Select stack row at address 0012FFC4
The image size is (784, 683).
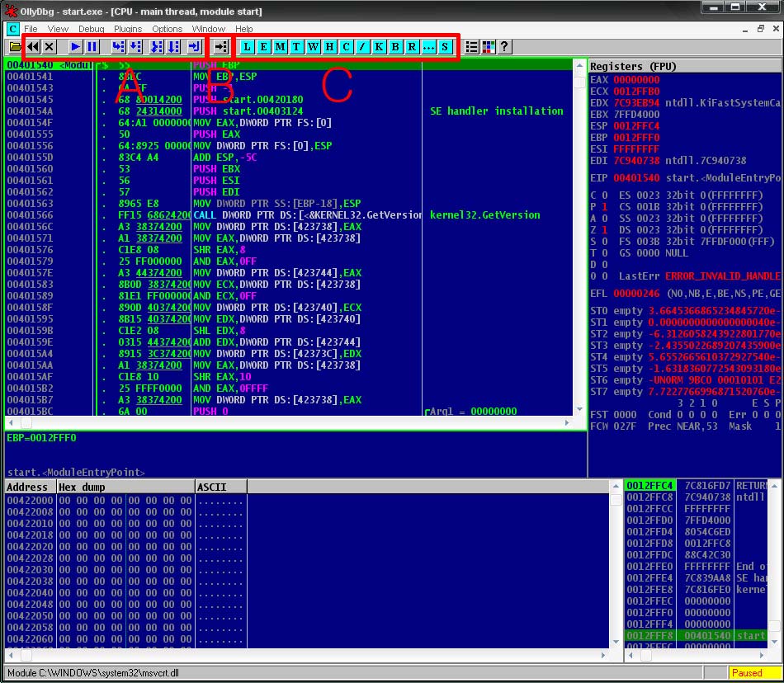pyautogui.click(x=696, y=486)
